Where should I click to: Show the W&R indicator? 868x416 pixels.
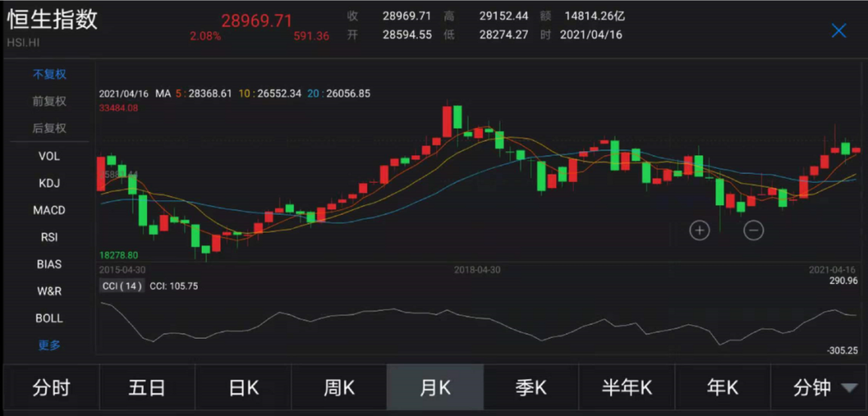[49, 291]
